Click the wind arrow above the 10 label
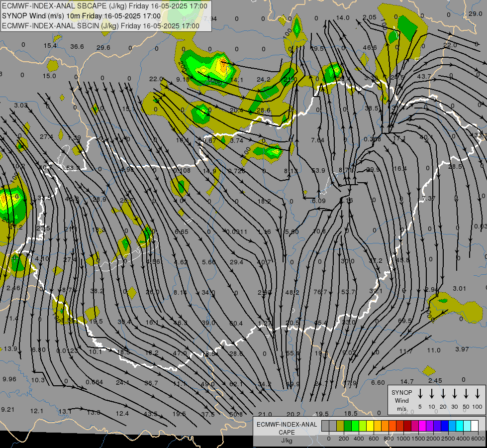Image resolution: width=487 pixels, height=448 pixels. 431,394
